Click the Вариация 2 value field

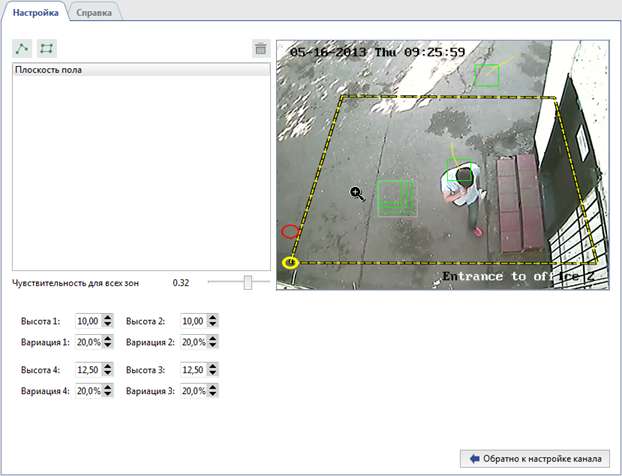click(x=192, y=341)
